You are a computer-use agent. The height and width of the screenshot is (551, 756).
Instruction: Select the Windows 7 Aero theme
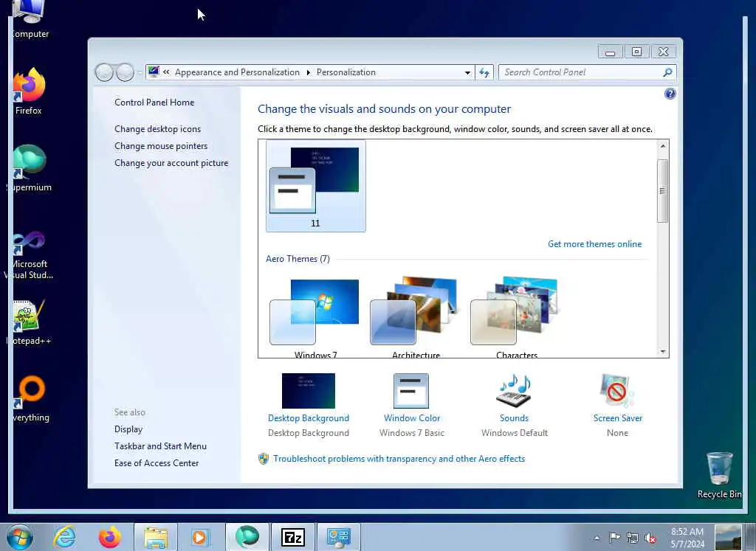point(316,318)
